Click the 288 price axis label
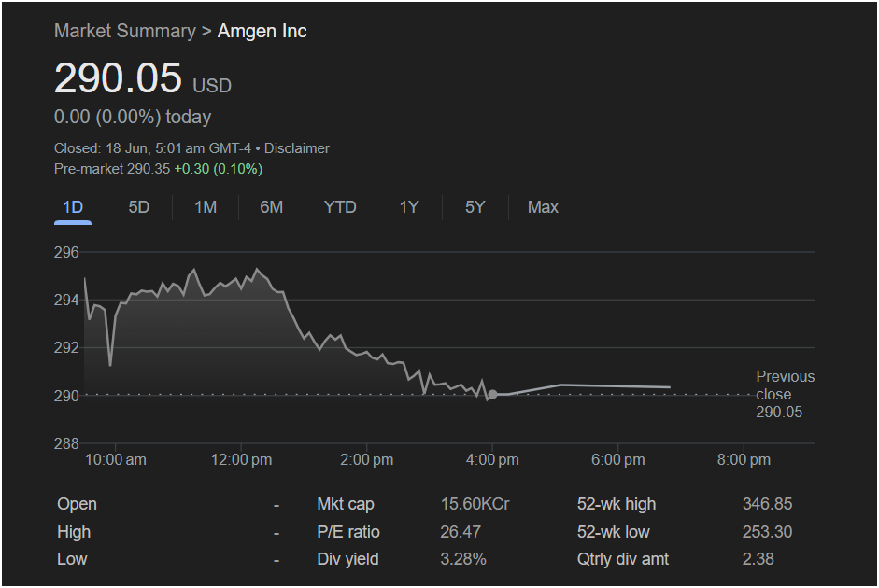 pos(66,443)
